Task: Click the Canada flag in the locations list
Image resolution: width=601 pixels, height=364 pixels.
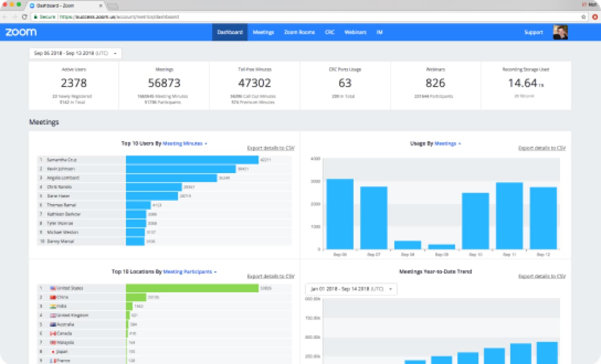Action: point(53,333)
